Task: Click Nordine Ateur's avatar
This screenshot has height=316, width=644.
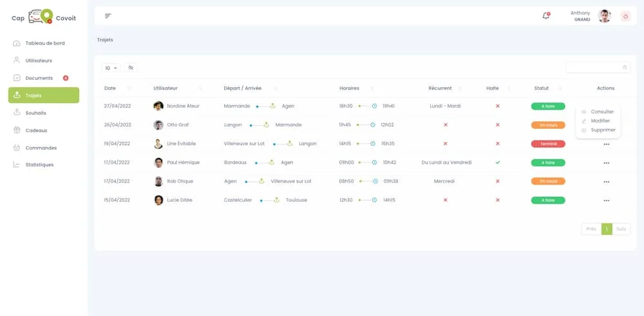Action: point(158,106)
